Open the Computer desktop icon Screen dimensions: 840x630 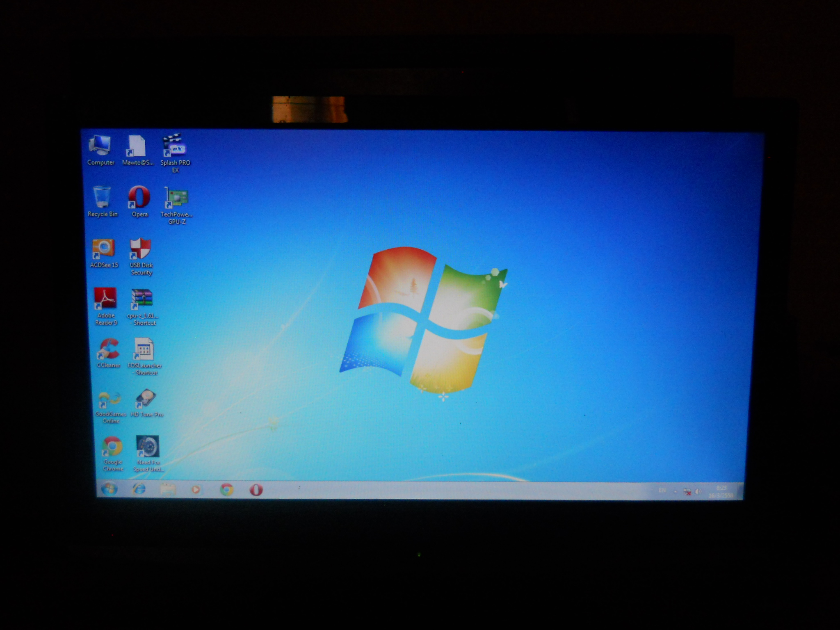100,147
